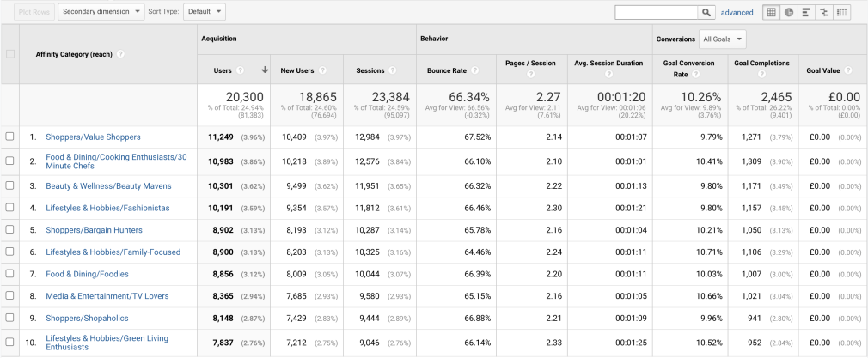Click the search magnifier button

[706, 12]
